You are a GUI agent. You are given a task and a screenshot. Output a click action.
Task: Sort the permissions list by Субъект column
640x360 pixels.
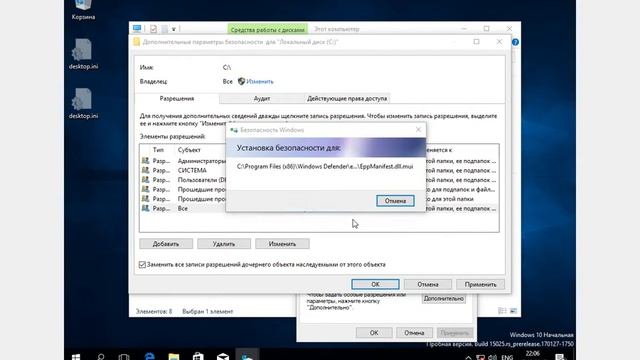point(189,150)
